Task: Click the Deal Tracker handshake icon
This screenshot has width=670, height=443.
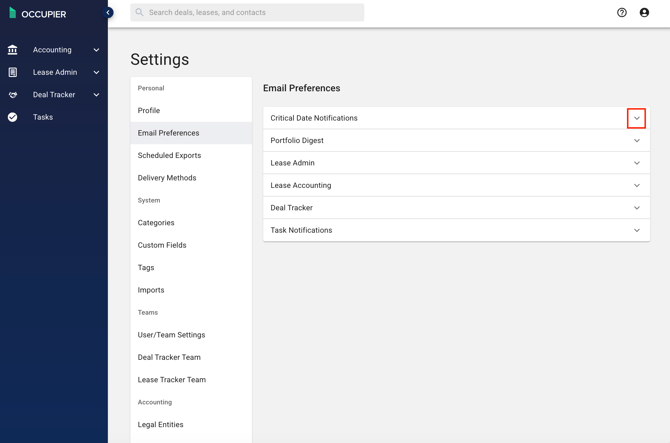Action: tap(13, 95)
